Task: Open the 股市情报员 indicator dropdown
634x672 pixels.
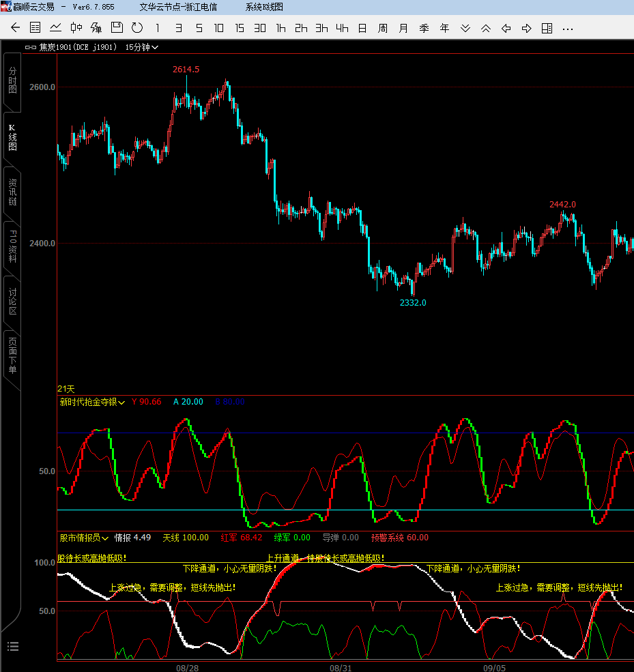Action: 84,538
